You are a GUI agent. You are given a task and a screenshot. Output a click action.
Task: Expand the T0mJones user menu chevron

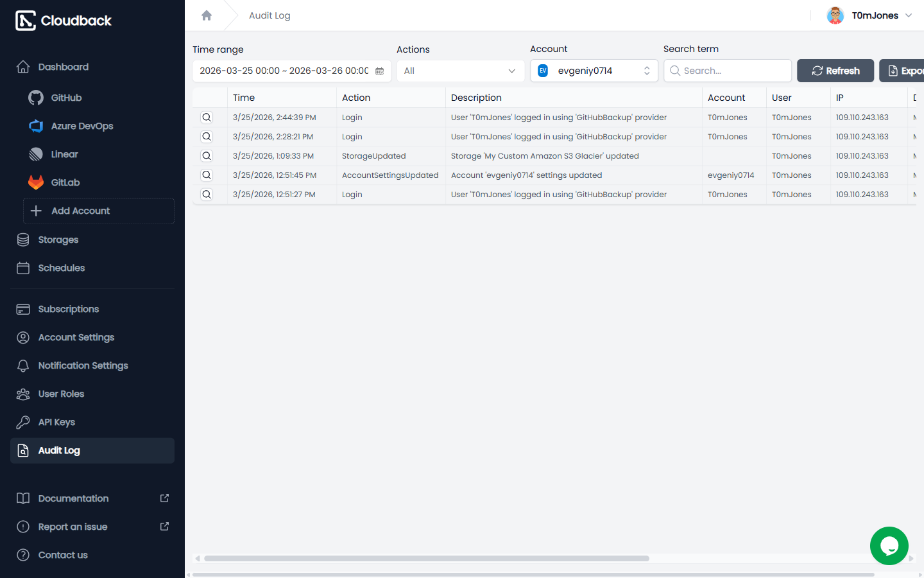pyautogui.click(x=909, y=15)
